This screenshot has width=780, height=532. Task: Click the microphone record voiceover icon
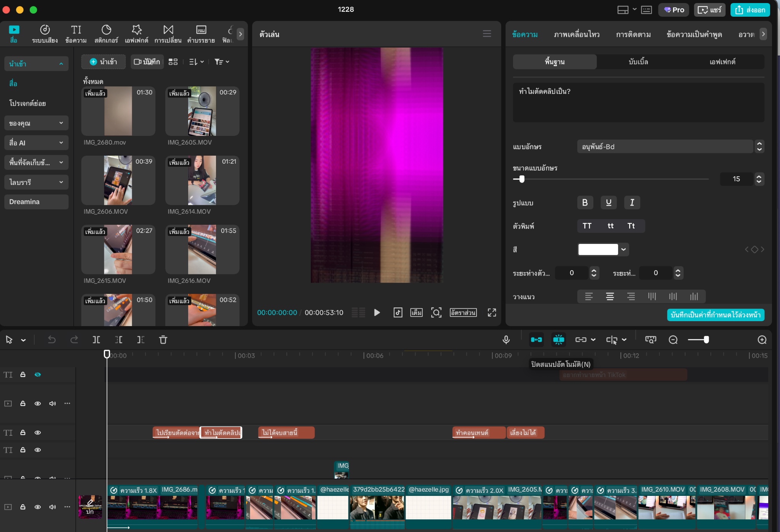pyautogui.click(x=506, y=340)
